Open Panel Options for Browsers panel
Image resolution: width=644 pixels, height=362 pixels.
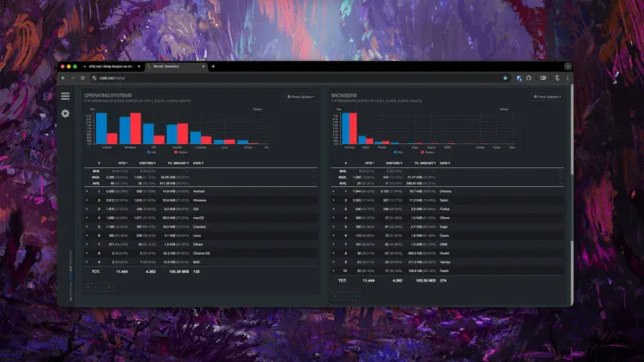(546, 97)
